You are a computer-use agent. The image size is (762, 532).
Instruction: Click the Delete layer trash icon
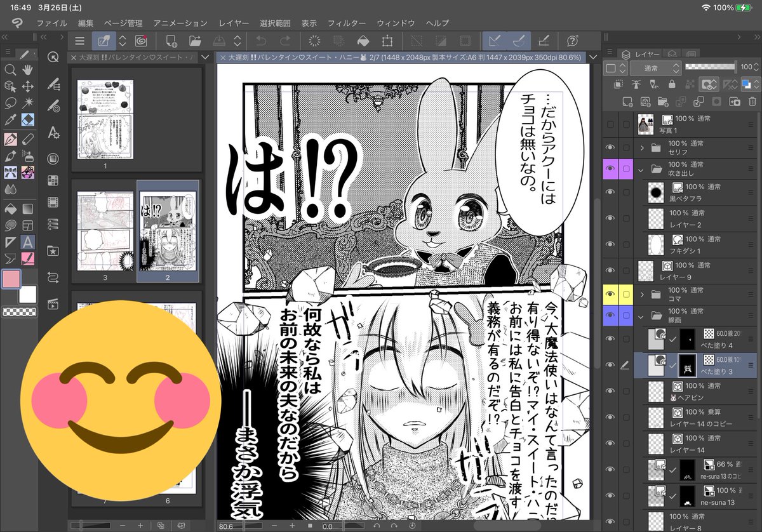coord(753,101)
